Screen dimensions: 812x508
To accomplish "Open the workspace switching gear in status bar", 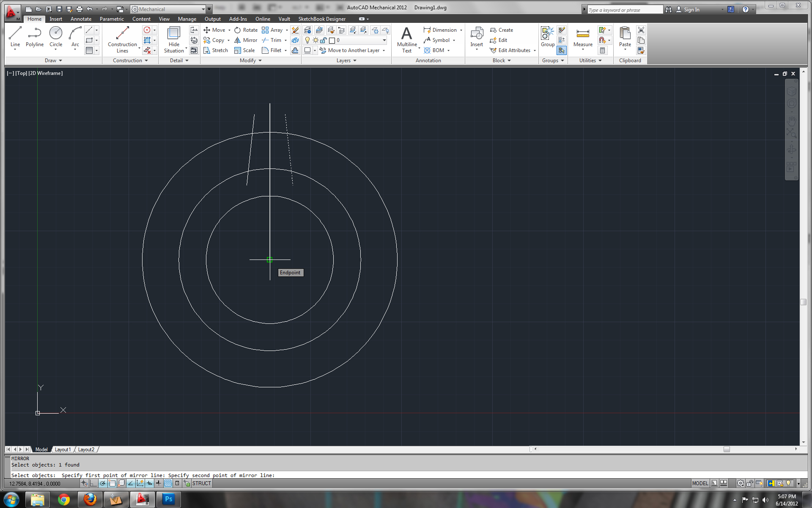I will [740, 483].
